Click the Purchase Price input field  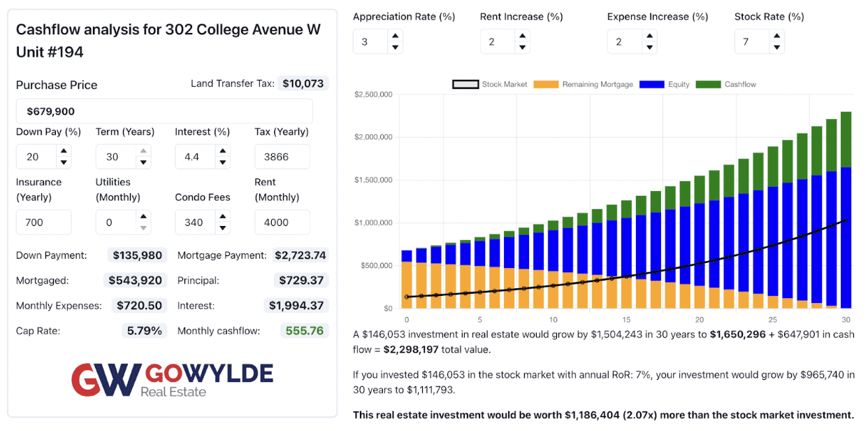coord(164,111)
